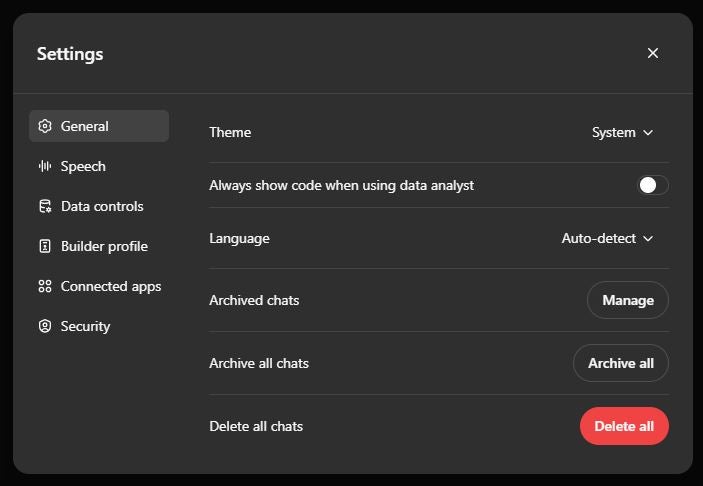Viewport: 703px width, 486px height.
Task: Click the Connected apps grid icon
Action: click(x=45, y=286)
